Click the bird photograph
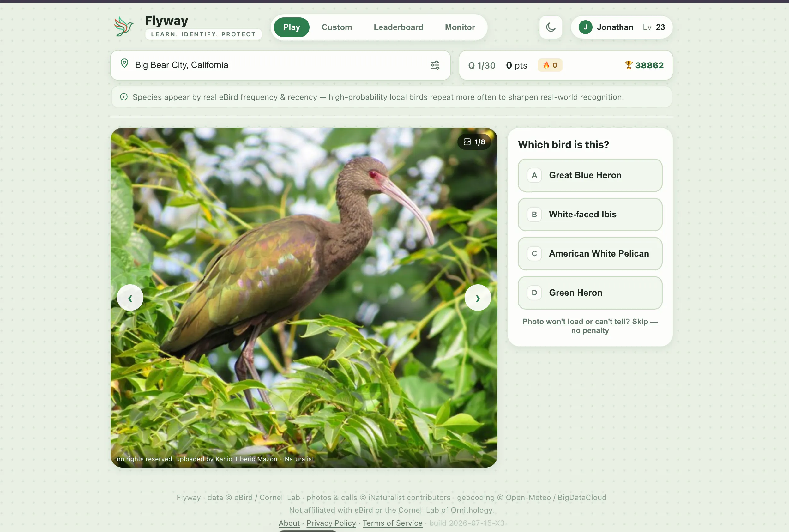This screenshot has height=532, width=789. click(x=304, y=298)
